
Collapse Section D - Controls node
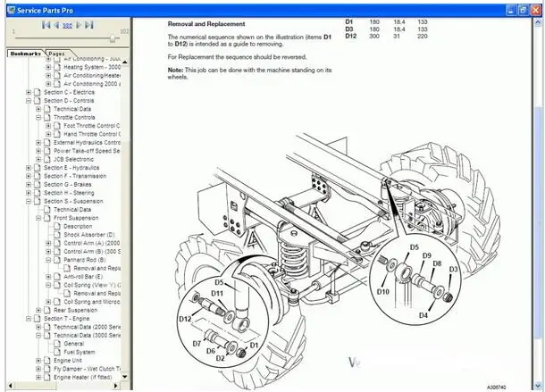(x=29, y=100)
